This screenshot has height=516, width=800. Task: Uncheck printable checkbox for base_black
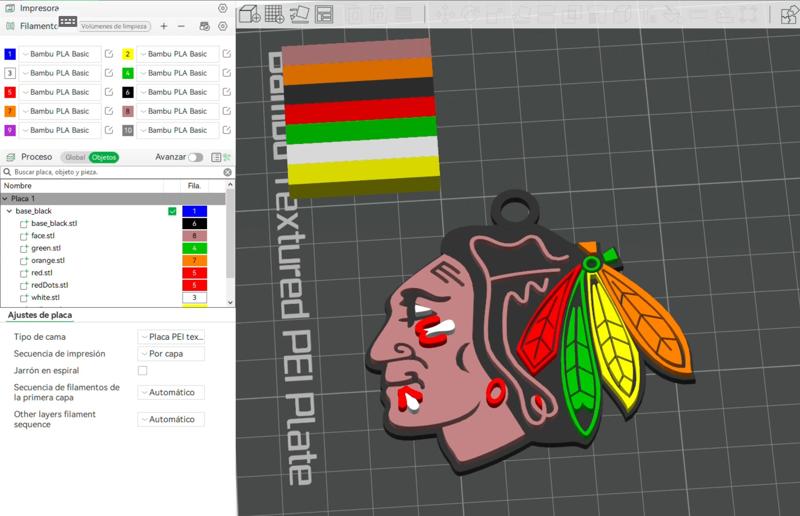(172, 211)
